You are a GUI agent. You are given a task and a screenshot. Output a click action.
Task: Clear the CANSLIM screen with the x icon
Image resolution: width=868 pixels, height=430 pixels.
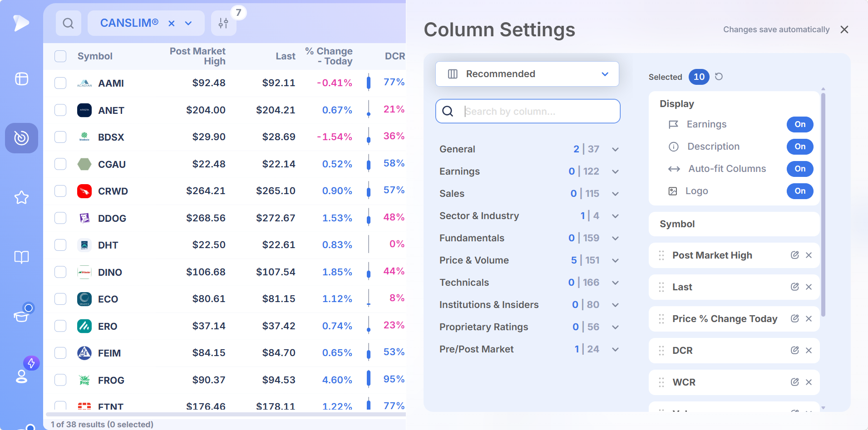click(172, 24)
